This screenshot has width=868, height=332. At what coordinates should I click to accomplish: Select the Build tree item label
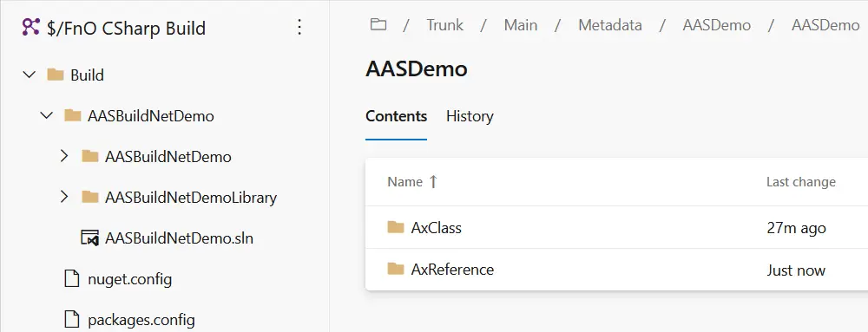(87, 75)
